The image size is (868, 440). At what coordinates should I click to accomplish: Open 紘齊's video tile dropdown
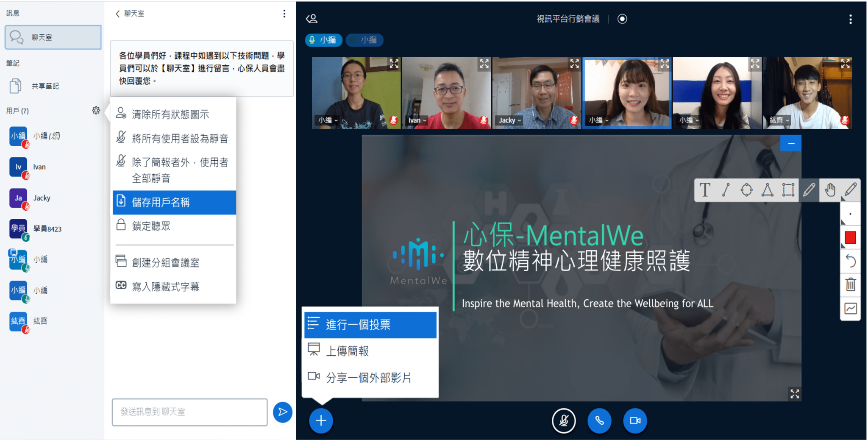[787, 120]
